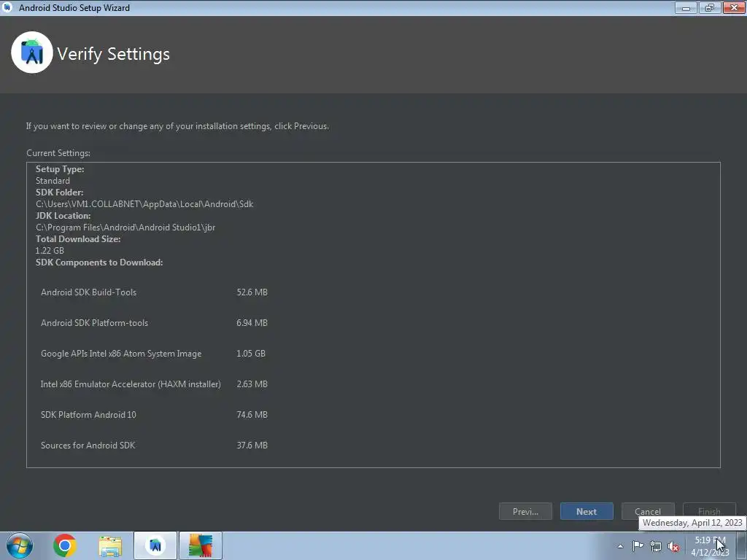Image resolution: width=747 pixels, height=560 pixels.
Task: Click the title bar Android Studio icon
Action: (7, 7)
